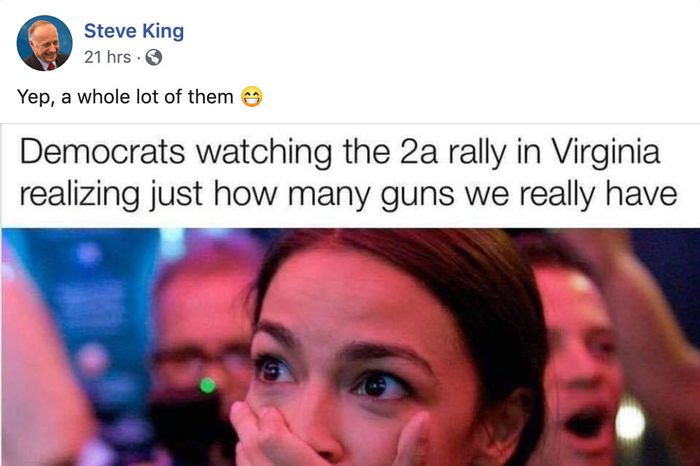Open Steve King's profile picture
The width and height of the screenshot is (700, 466).
44,43
